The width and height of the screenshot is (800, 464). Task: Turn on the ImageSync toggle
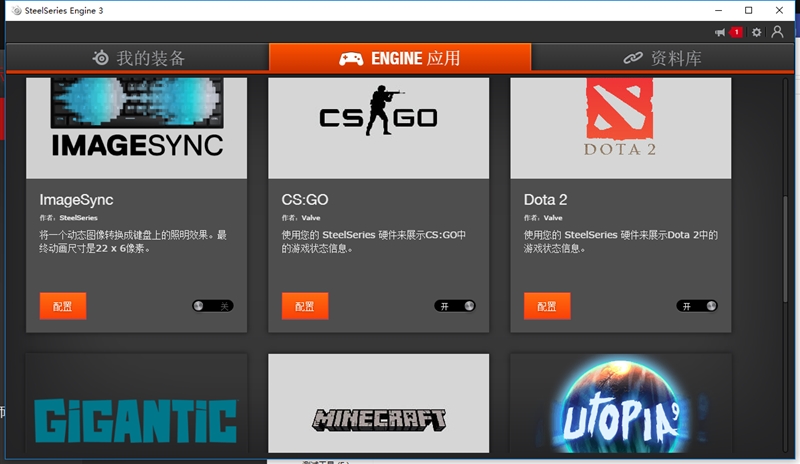[x=213, y=306]
